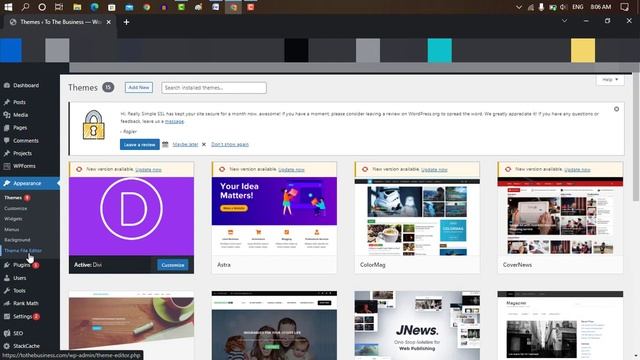Open the Magazine theme thumbnail

tap(560, 325)
